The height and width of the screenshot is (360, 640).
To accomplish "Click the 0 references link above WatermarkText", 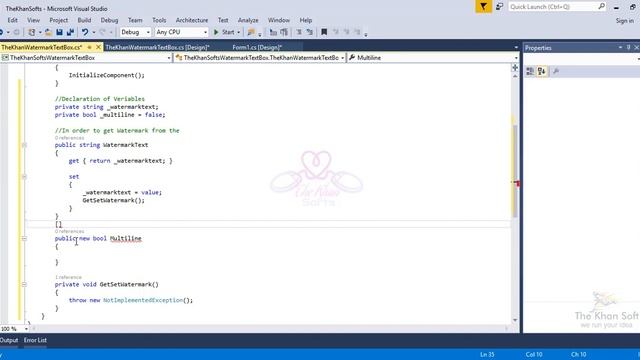I will tap(69, 138).
